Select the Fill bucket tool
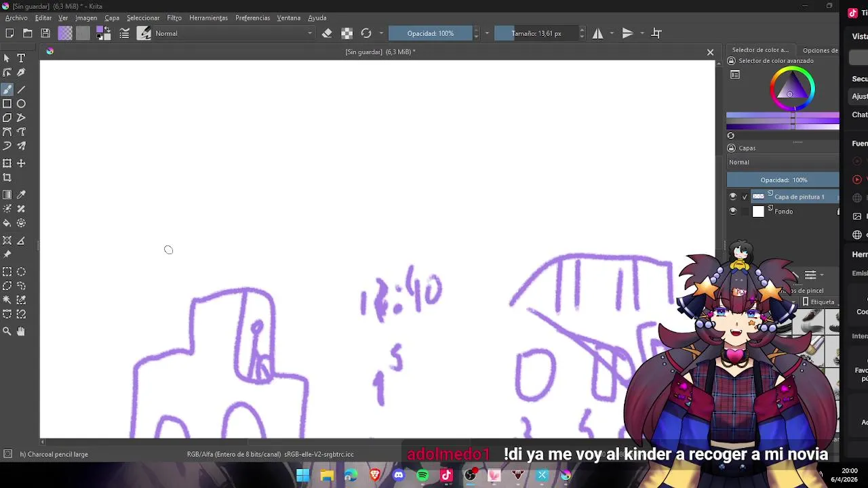The height and width of the screenshot is (488, 868). point(7,223)
